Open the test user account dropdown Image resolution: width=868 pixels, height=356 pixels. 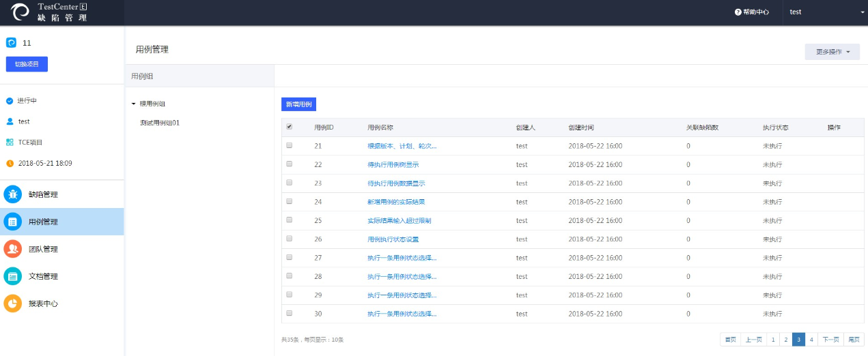click(x=824, y=12)
